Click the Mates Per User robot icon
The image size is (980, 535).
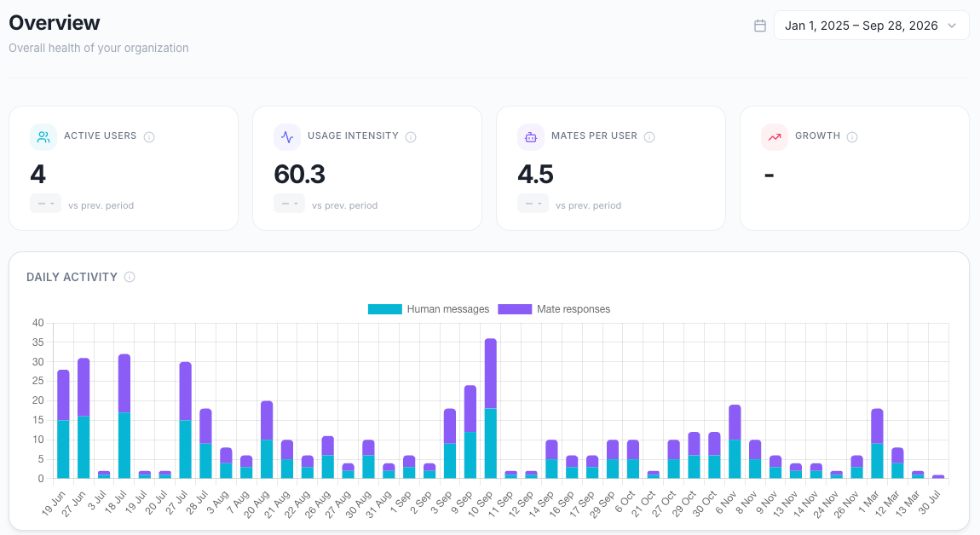click(531, 137)
